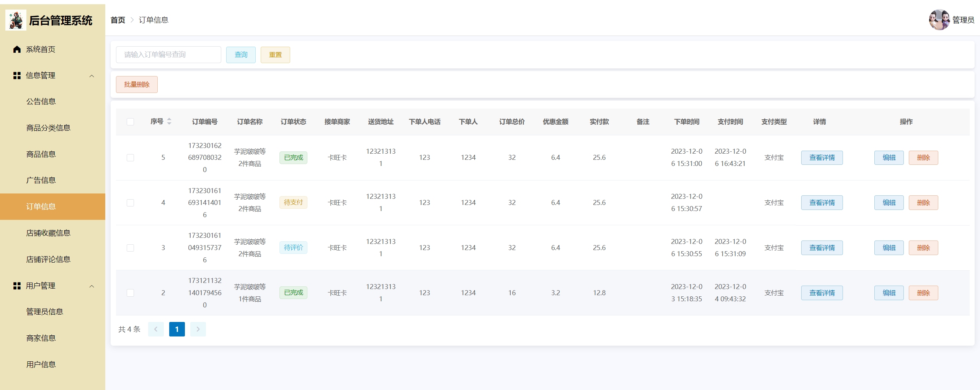Click the 共 4 条 total count
This screenshot has width=980, height=390.
pyautogui.click(x=129, y=329)
